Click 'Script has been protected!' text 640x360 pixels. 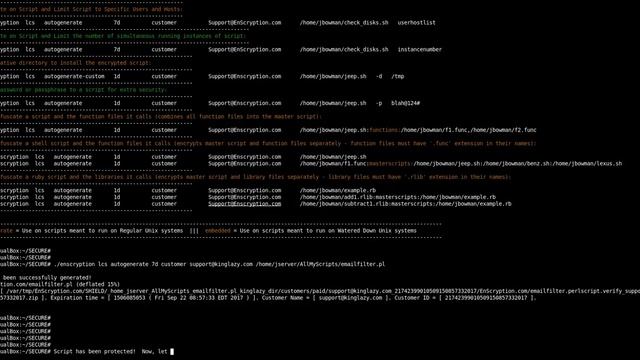tap(94, 351)
